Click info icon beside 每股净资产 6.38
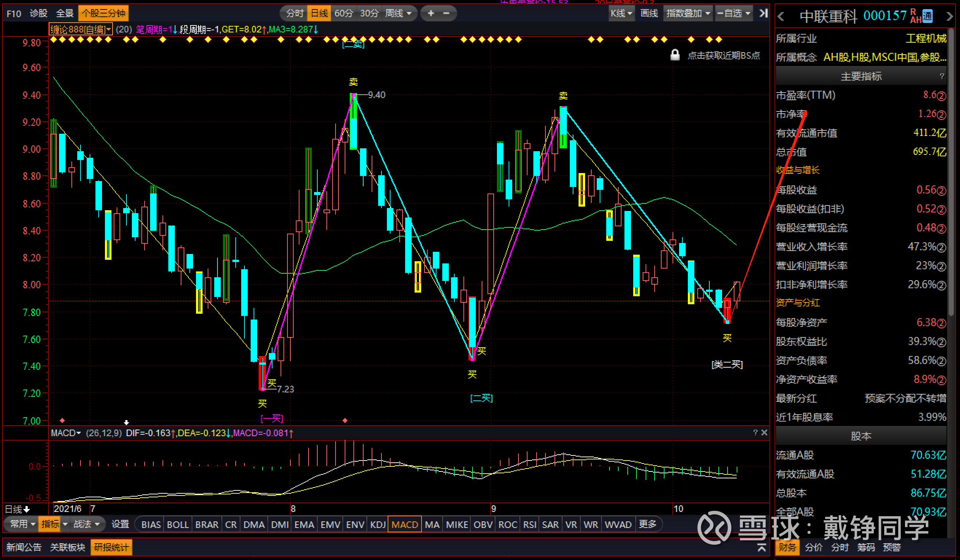This screenshot has width=960, height=560. (x=941, y=323)
